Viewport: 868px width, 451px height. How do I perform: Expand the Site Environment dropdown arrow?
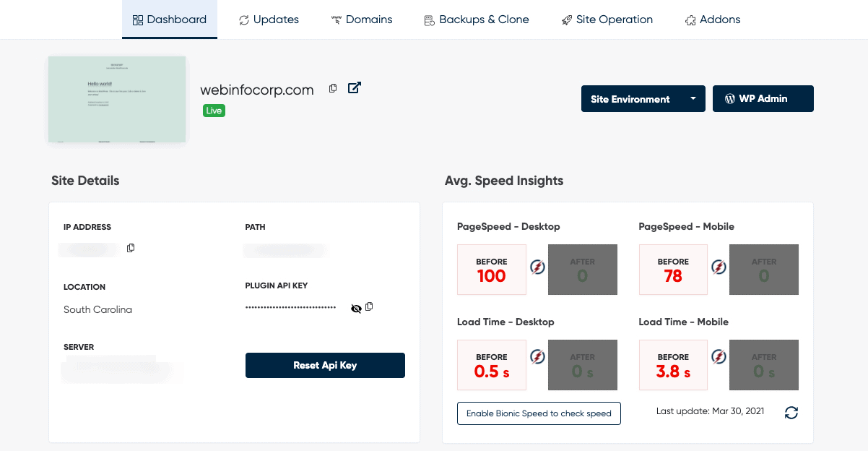tap(693, 98)
